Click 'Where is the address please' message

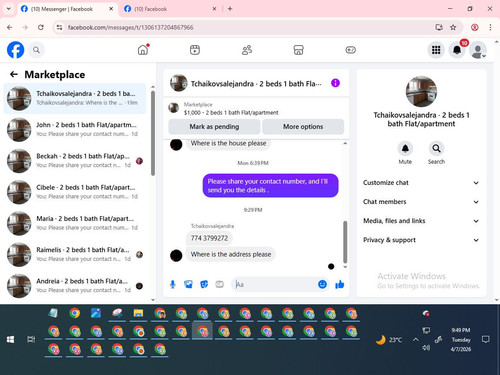(231, 254)
